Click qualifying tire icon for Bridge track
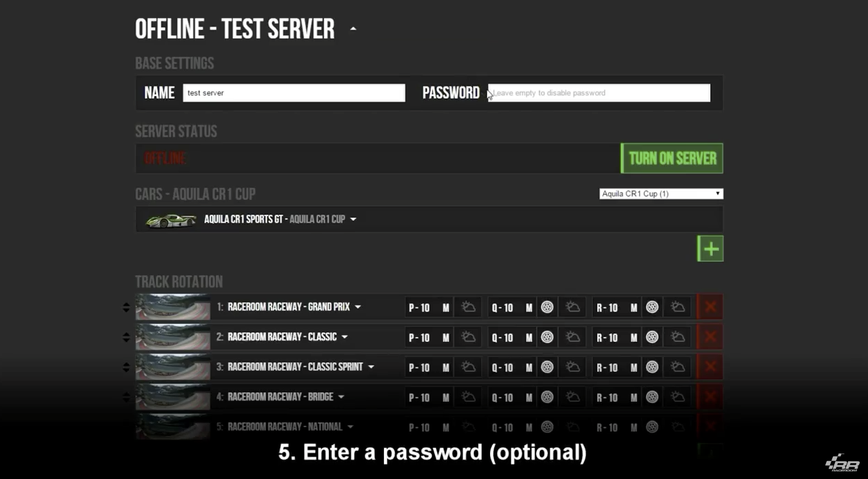 click(547, 397)
